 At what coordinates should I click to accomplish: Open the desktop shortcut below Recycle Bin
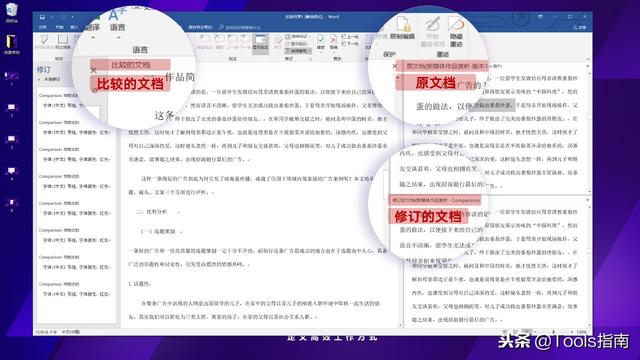pos(11,44)
